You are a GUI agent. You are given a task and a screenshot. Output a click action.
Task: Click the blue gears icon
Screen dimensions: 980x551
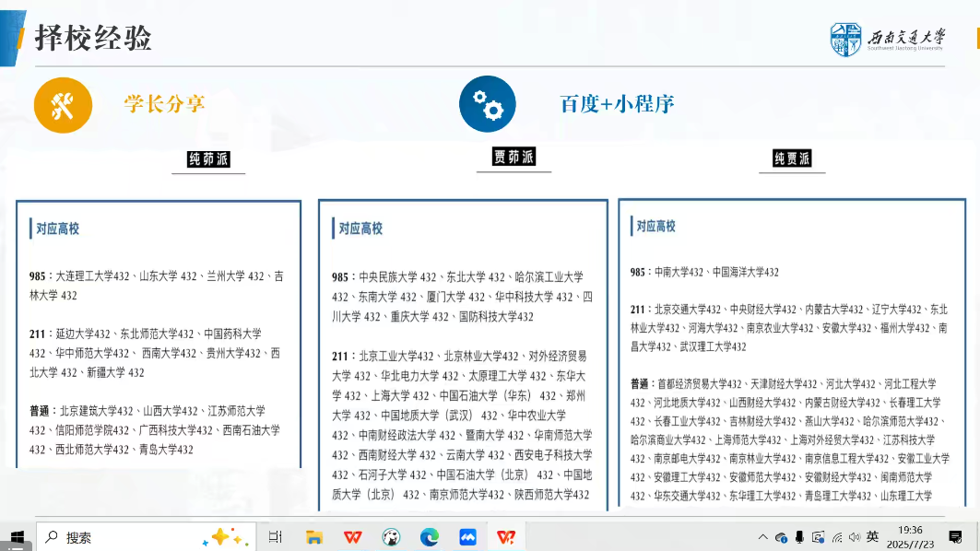[487, 103]
